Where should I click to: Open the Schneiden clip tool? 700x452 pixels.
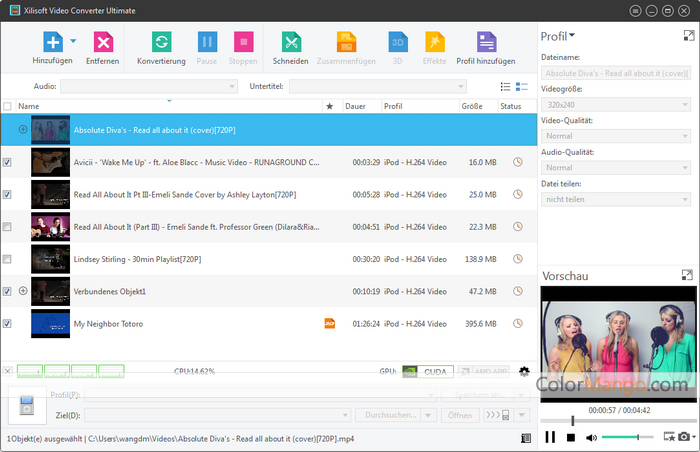pos(291,42)
